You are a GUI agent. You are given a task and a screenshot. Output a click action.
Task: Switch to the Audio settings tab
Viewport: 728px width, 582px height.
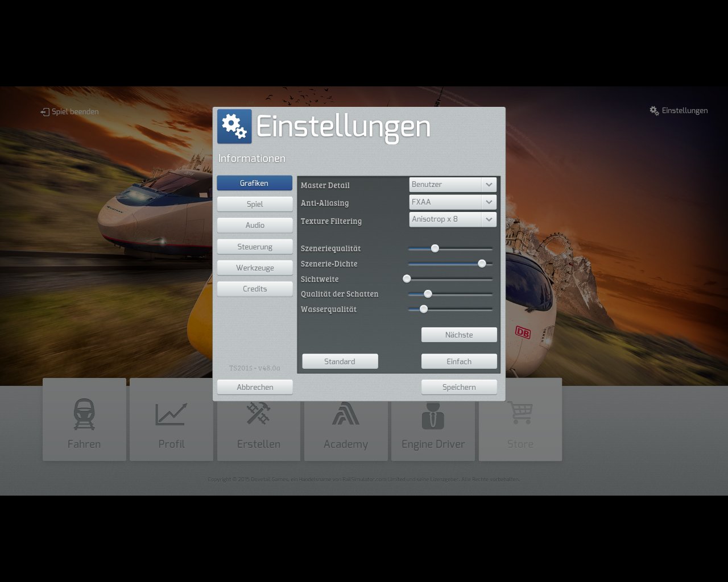click(x=255, y=225)
